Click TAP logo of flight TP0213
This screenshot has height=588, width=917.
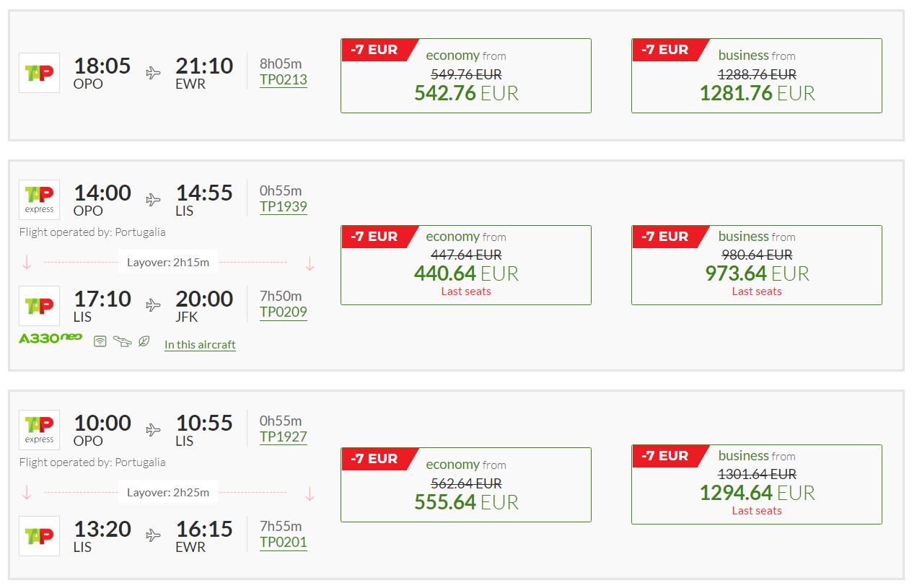click(x=39, y=73)
